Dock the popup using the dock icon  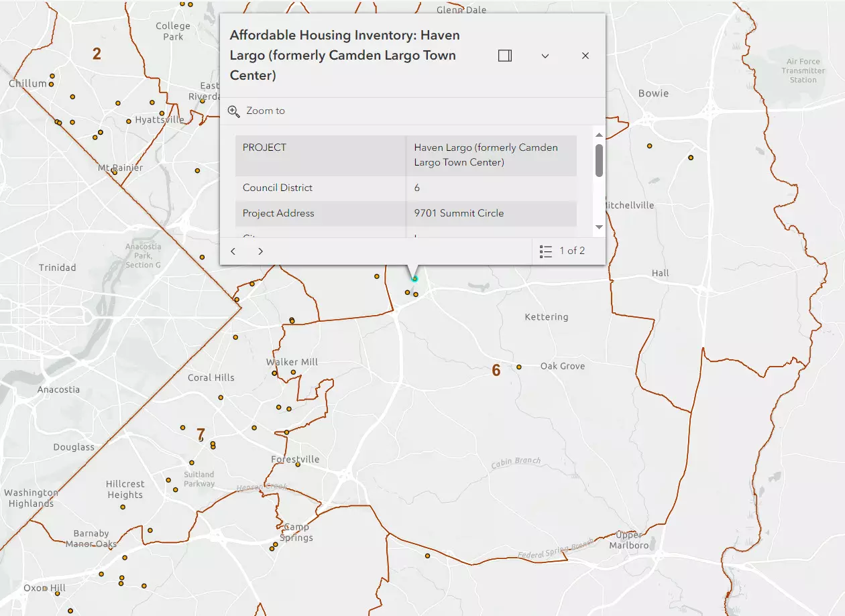[505, 56]
